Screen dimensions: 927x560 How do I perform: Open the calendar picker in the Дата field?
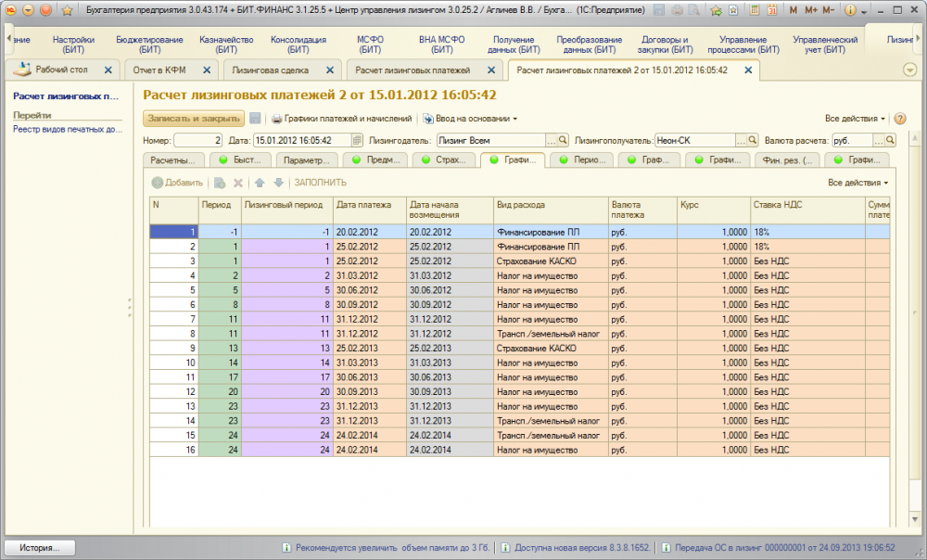point(357,140)
